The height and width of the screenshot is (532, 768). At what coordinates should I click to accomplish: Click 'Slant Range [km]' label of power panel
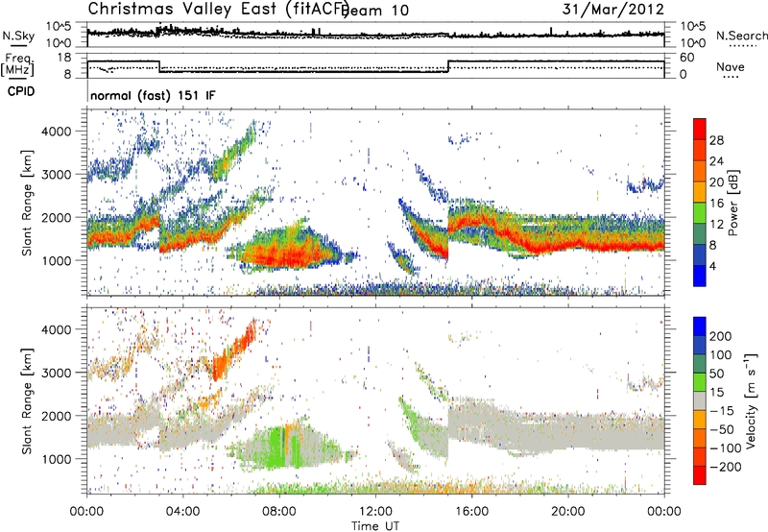27,203
